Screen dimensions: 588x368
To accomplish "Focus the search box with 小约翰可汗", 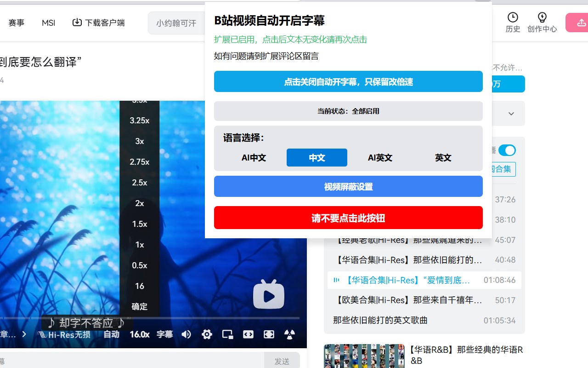I will coord(177,23).
